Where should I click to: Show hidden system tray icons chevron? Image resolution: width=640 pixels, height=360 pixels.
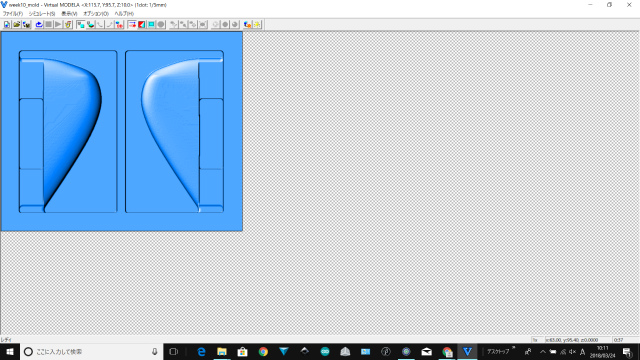pyautogui.click(x=542, y=351)
